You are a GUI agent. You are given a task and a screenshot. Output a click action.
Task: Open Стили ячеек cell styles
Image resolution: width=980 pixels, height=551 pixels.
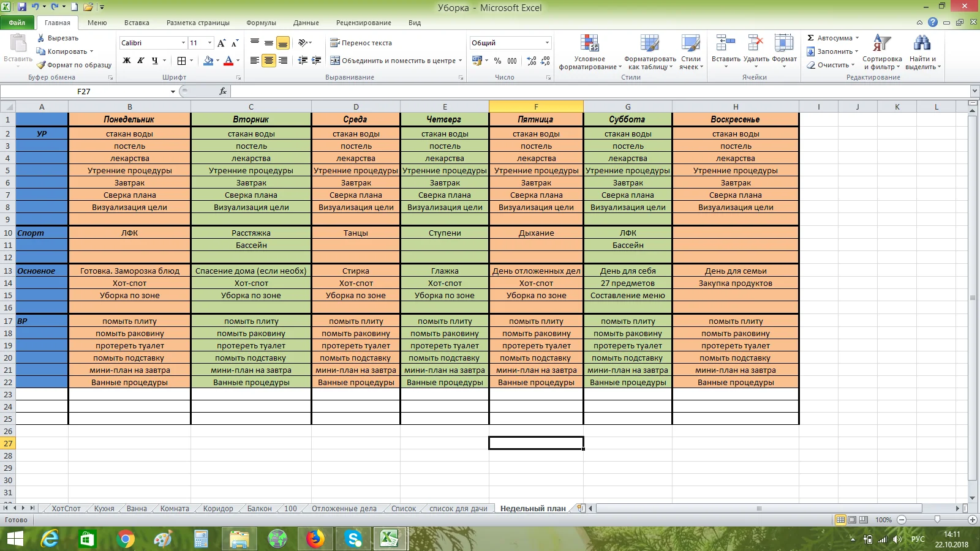tap(691, 53)
